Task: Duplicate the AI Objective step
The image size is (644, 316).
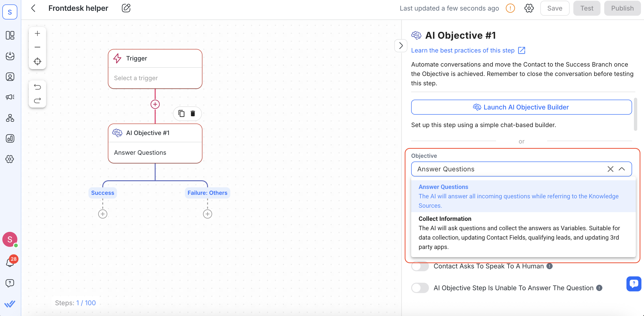Action: coord(181,113)
